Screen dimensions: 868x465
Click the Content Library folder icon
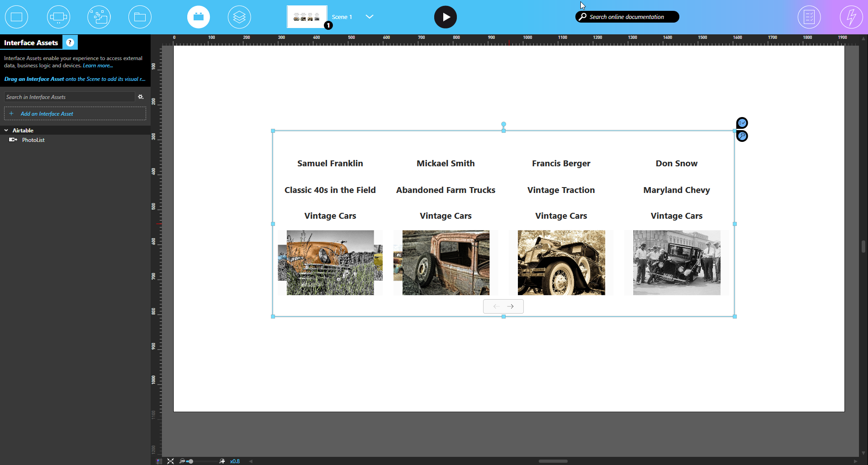(140, 17)
